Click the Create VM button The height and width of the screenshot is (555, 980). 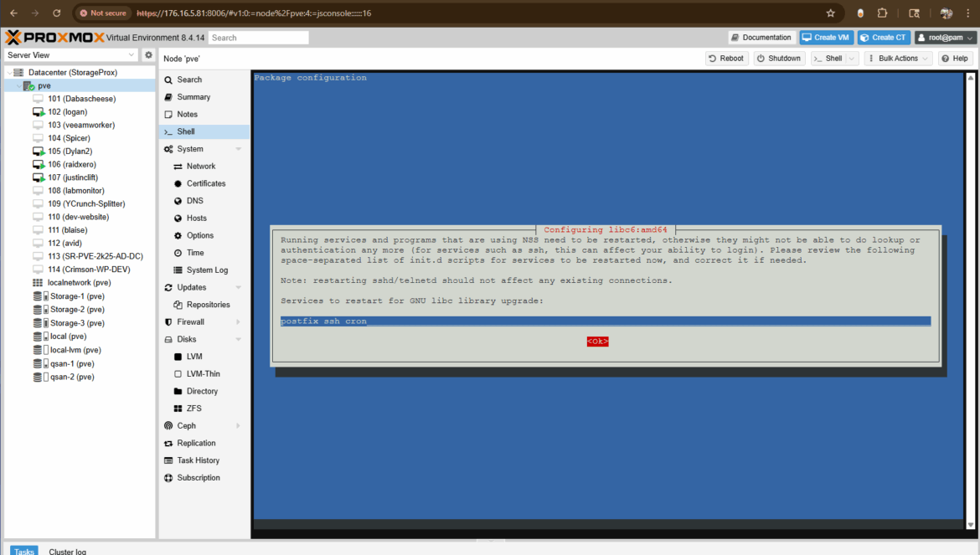[826, 38]
